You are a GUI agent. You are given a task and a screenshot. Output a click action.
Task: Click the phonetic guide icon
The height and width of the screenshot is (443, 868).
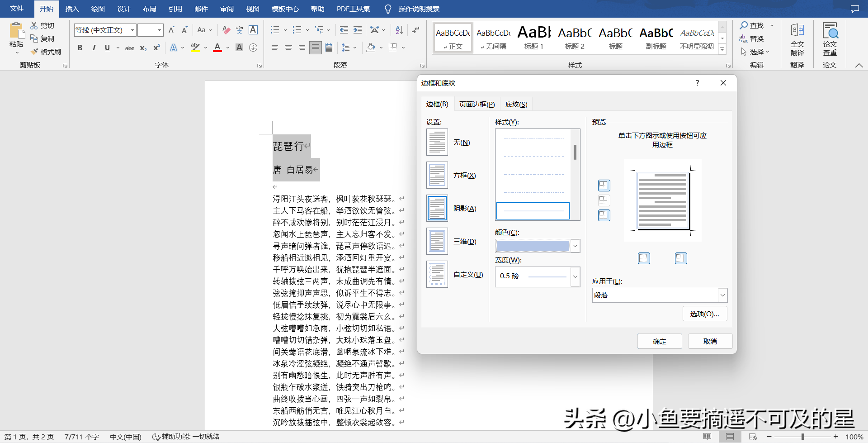(240, 30)
